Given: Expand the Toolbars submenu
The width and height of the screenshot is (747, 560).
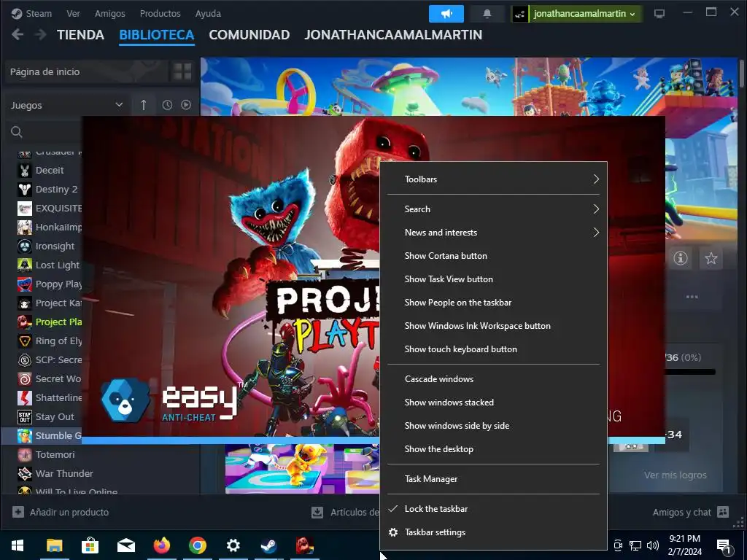Looking at the screenshot, I should point(494,179).
